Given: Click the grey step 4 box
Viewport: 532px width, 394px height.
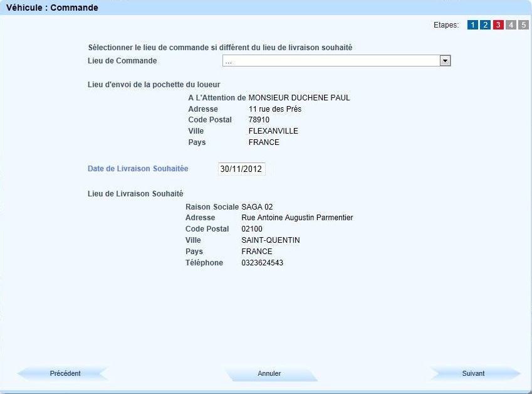Looking at the screenshot, I should [511, 25].
